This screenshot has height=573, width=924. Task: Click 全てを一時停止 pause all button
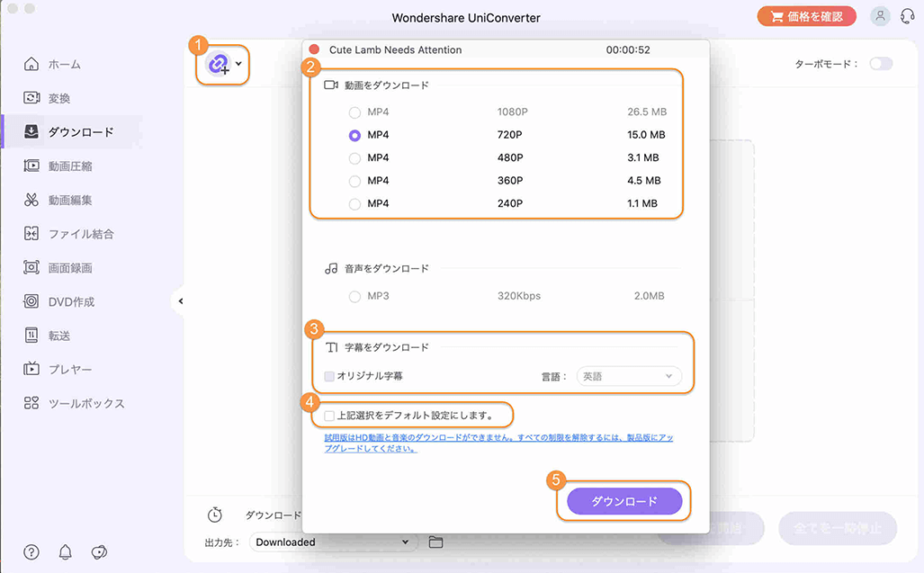click(x=838, y=528)
